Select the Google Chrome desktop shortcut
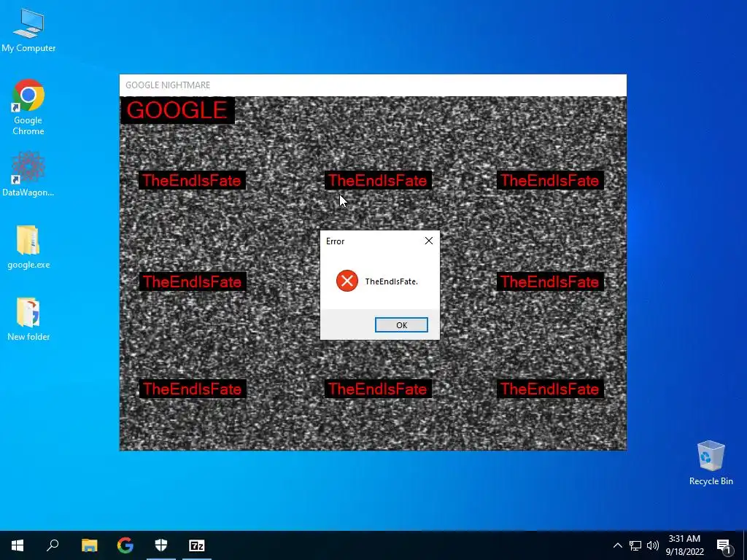The image size is (747, 560). pyautogui.click(x=28, y=107)
